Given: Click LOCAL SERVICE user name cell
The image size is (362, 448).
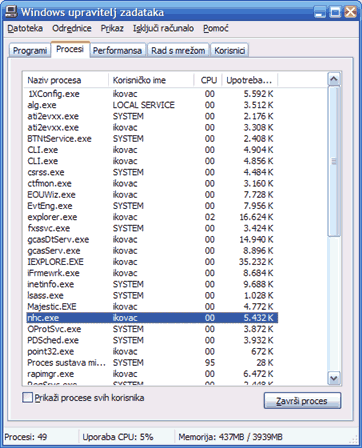Looking at the screenshot, I should pos(144,105).
